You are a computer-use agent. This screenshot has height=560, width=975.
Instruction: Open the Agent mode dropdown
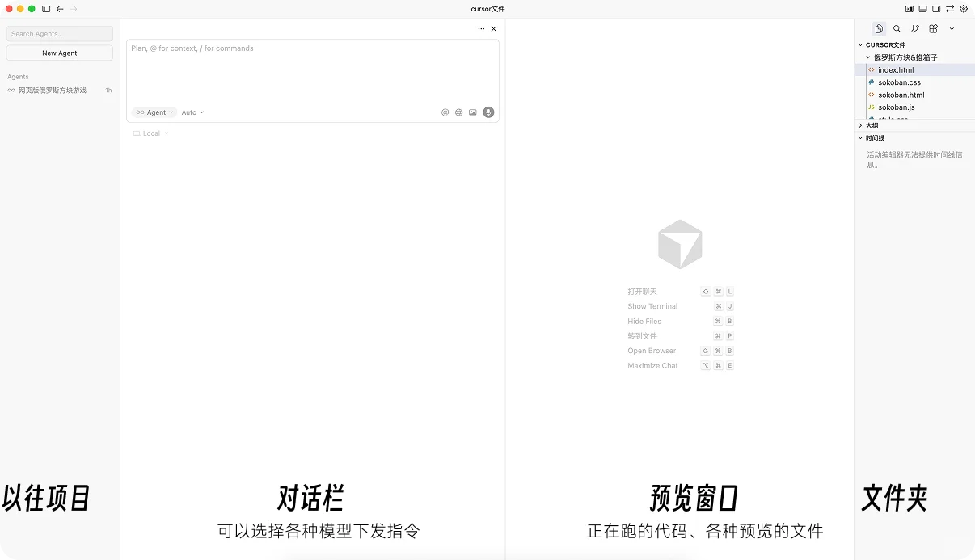pos(154,112)
